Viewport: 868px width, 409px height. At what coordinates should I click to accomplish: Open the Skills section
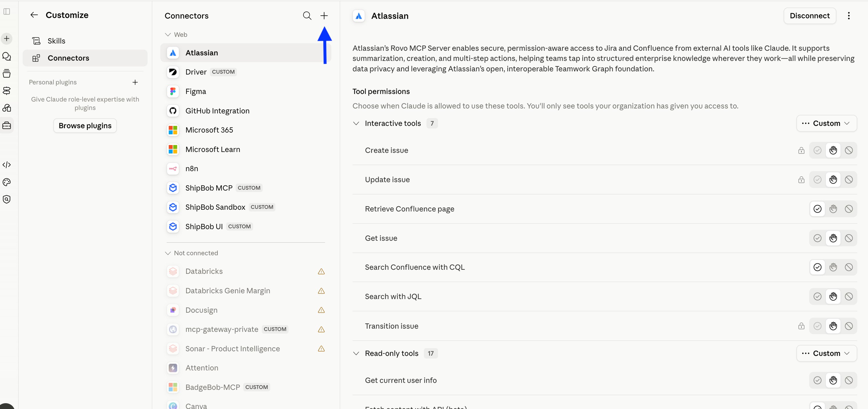click(x=85, y=41)
